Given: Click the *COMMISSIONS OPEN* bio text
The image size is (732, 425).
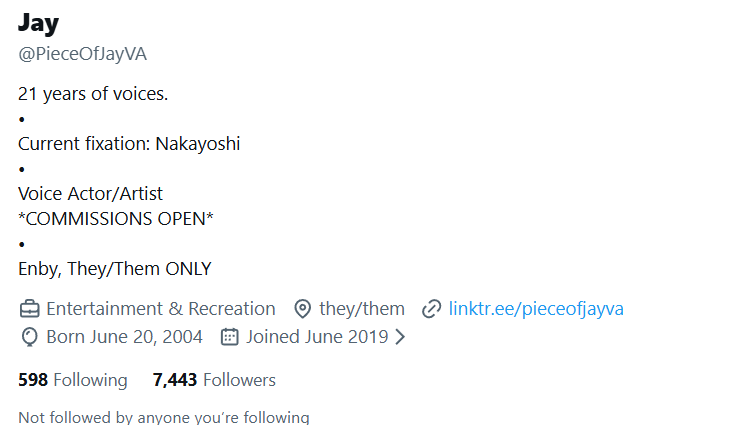Looking at the screenshot, I should [116, 219].
